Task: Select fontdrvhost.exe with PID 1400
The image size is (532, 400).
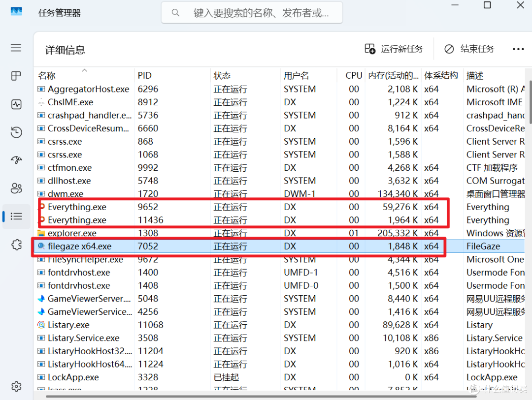Action: tap(280, 273)
